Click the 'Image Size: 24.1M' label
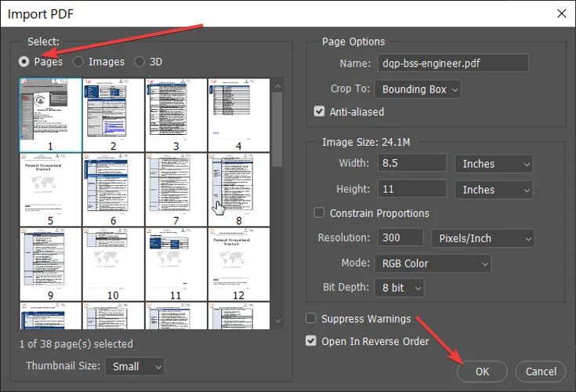Screen dimensions: 576x392 pyautogui.click(x=366, y=142)
